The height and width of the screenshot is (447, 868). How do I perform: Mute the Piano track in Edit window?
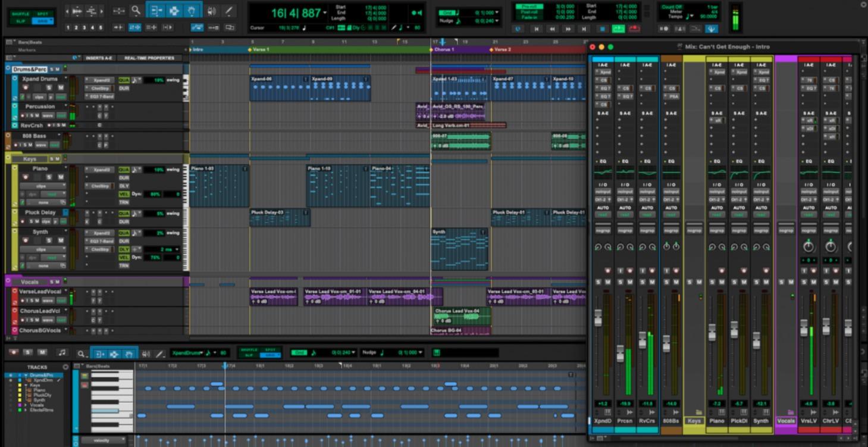pos(61,177)
